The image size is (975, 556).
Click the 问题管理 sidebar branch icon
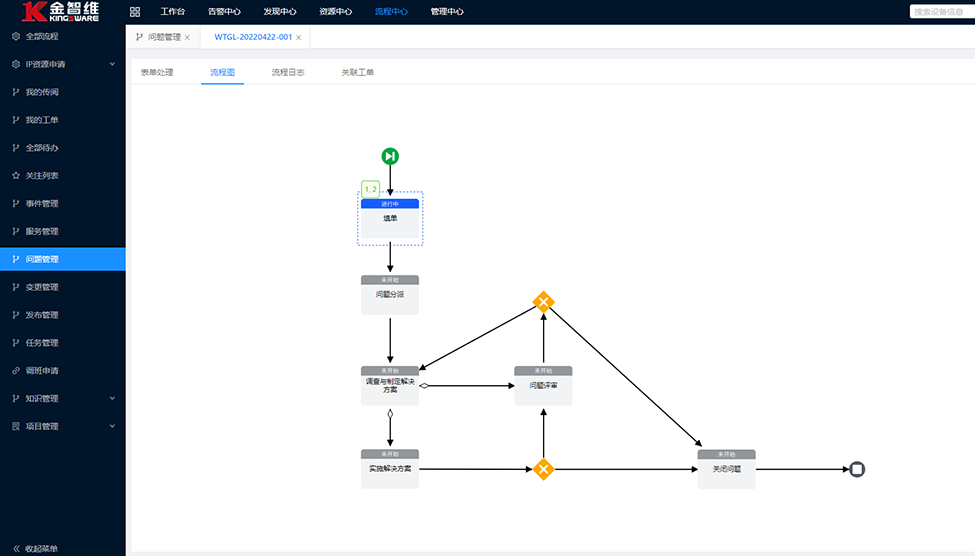pyautogui.click(x=16, y=259)
